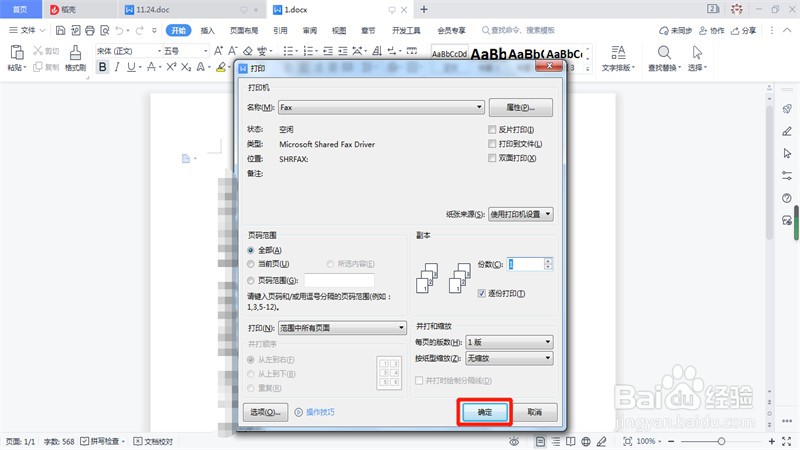The height and width of the screenshot is (450, 800).
Task: Open the printer name dropdown showing Fax
Action: click(381, 107)
